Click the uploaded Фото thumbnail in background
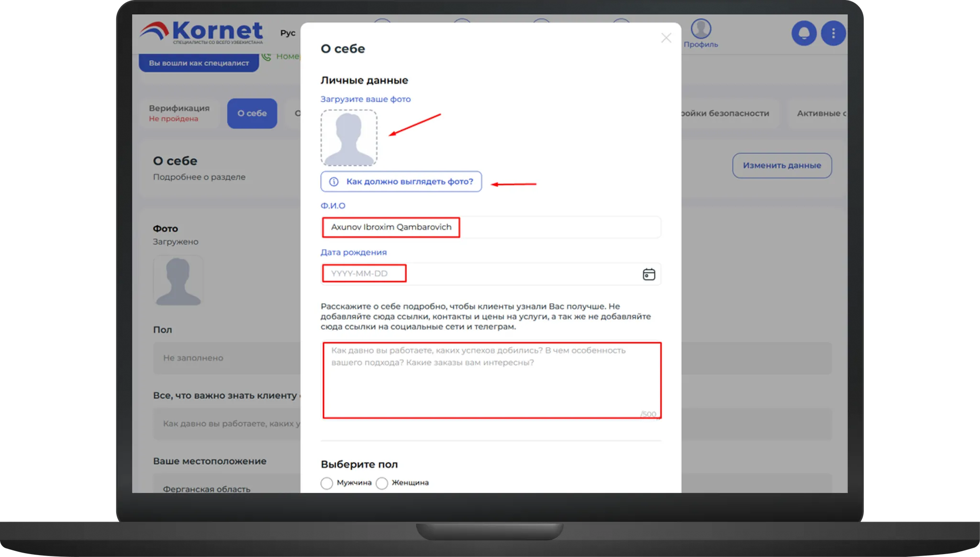Viewport: 980px width, 557px height. pos(178,281)
